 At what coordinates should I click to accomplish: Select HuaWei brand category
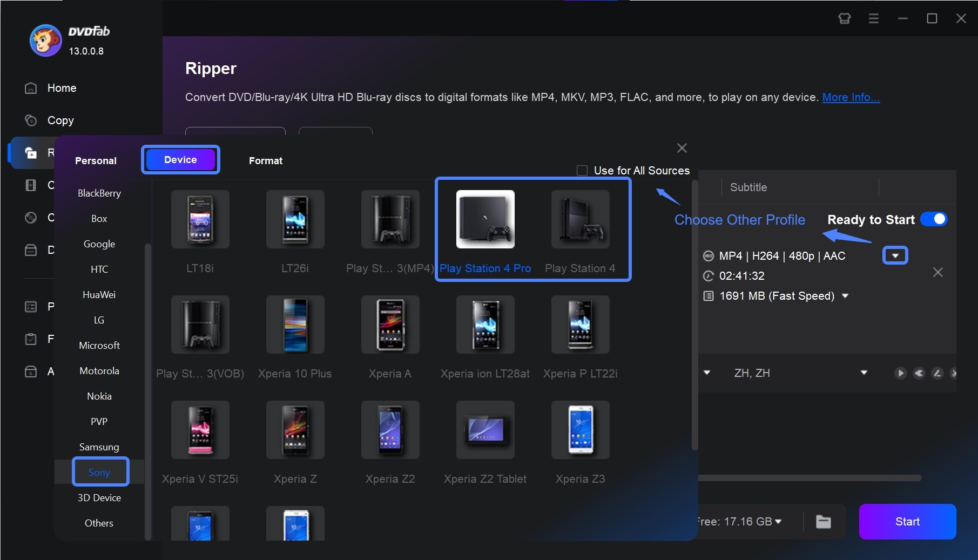pyautogui.click(x=99, y=295)
